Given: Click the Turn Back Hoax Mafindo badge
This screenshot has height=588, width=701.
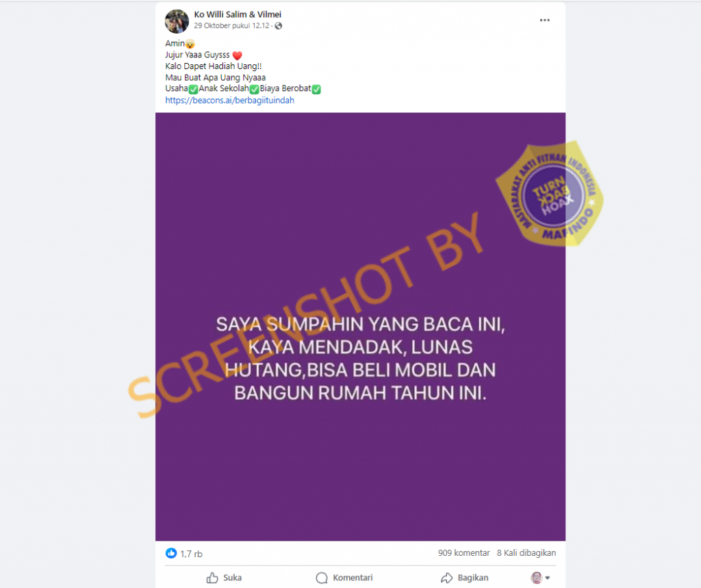Looking at the screenshot, I should pos(550,194).
